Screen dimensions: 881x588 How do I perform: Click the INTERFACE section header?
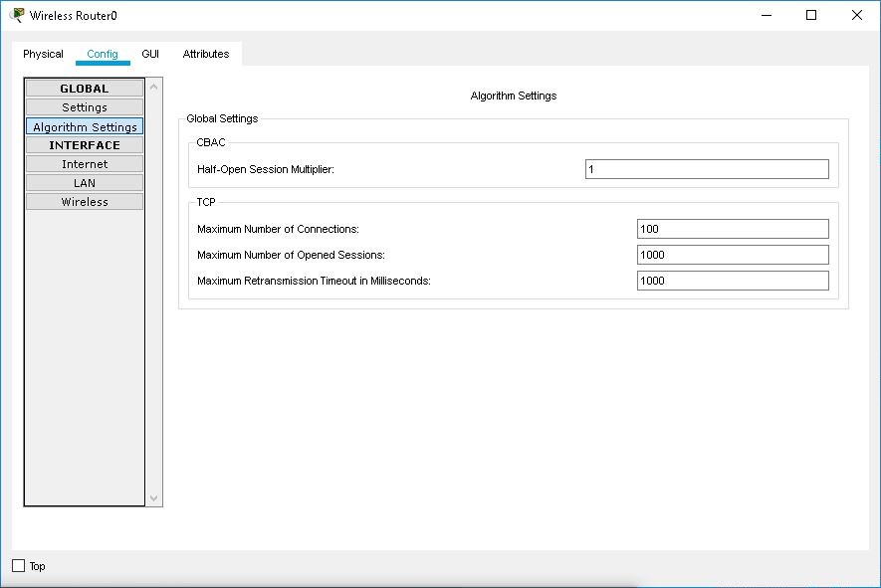click(x=84, y=144)
